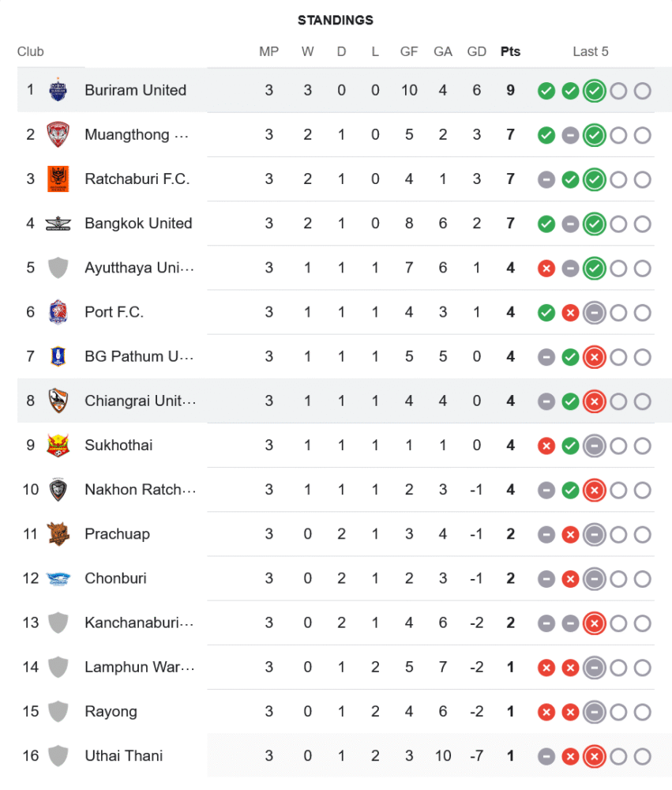Click the Chonburi club logo
672x790 pixels.
pyautogui.click(x=58, y=578)
